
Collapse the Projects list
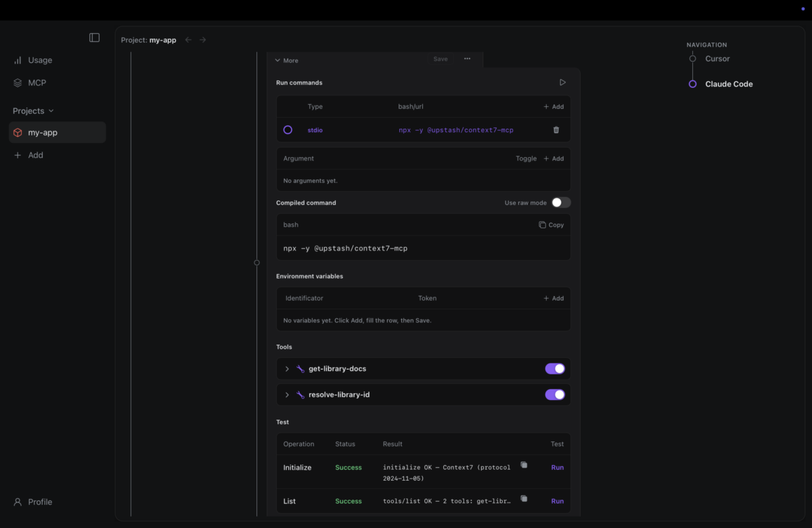(33, 111)
